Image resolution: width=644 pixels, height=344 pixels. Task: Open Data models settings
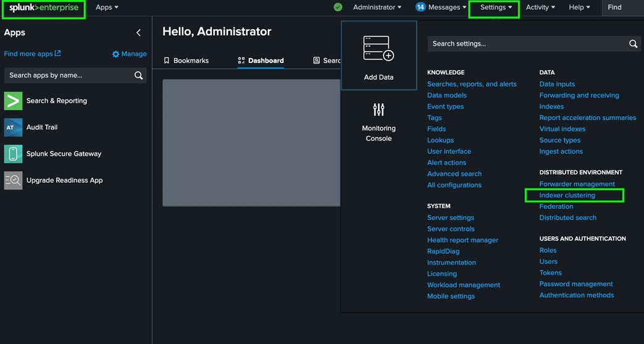pyautogui.click(x=447, y=95)
